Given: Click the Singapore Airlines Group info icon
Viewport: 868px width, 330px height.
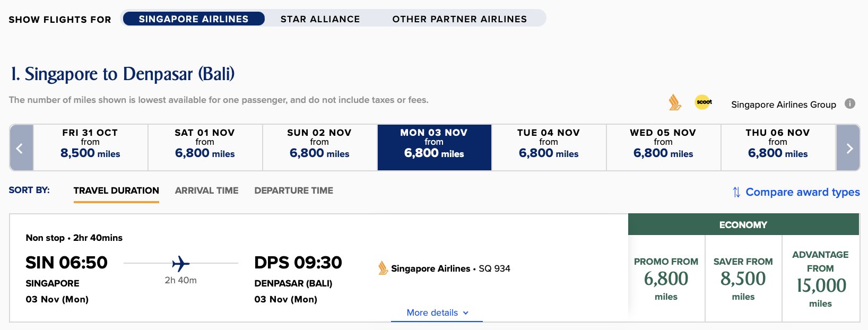Looking at the screenshot, I should pos(850,103).
